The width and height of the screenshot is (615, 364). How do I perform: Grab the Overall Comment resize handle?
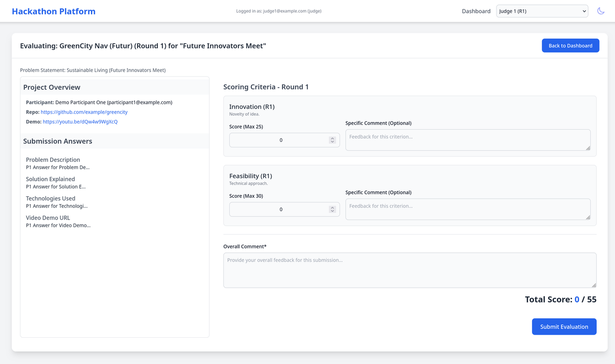(594, 285)
